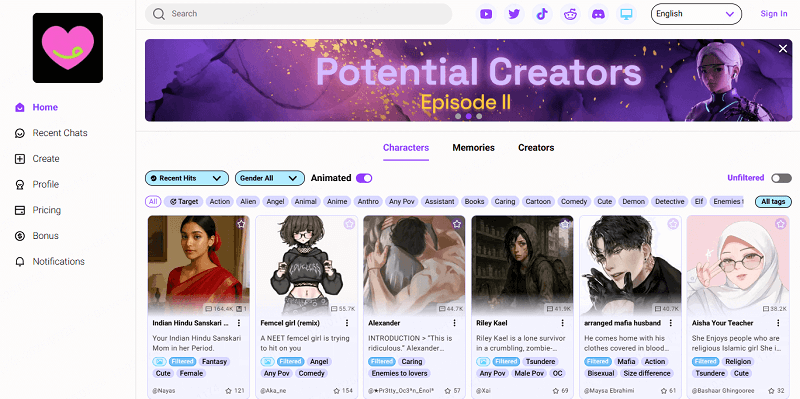This screenshot has height=399, width=800.
Task: Open the Twitter social link icon
Action: pyautogui.click(x=514, y=14)
